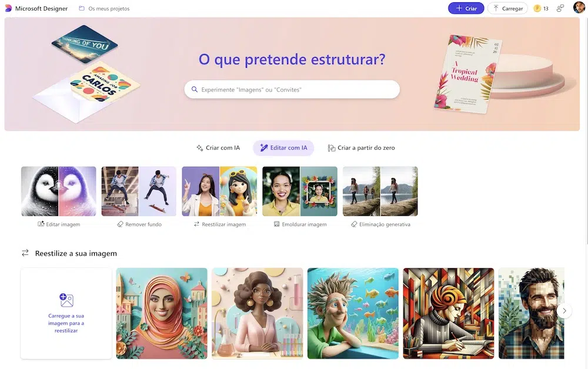Click the search magnifier icon
The image size is (588, 369).
tap(194, 89)
